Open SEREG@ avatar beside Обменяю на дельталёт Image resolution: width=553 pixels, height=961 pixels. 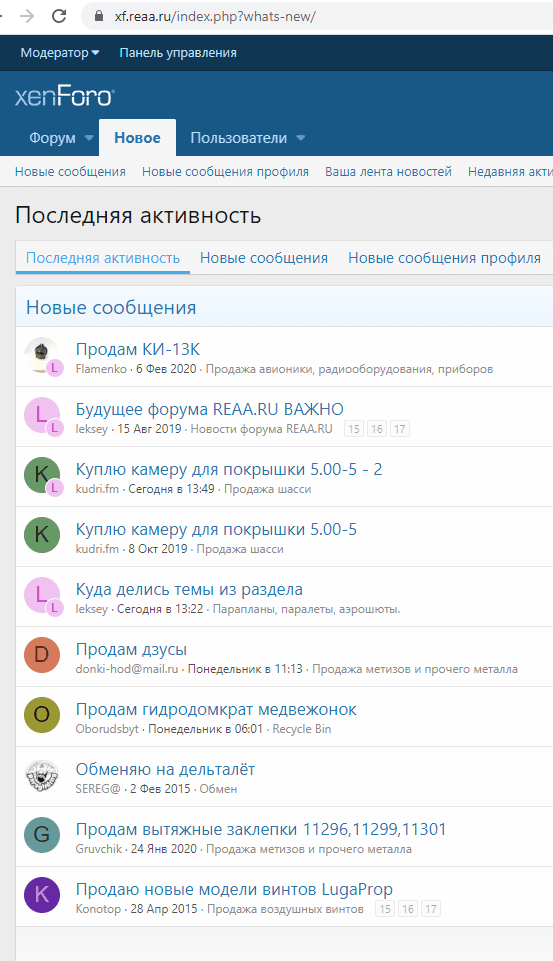(42, 775)
